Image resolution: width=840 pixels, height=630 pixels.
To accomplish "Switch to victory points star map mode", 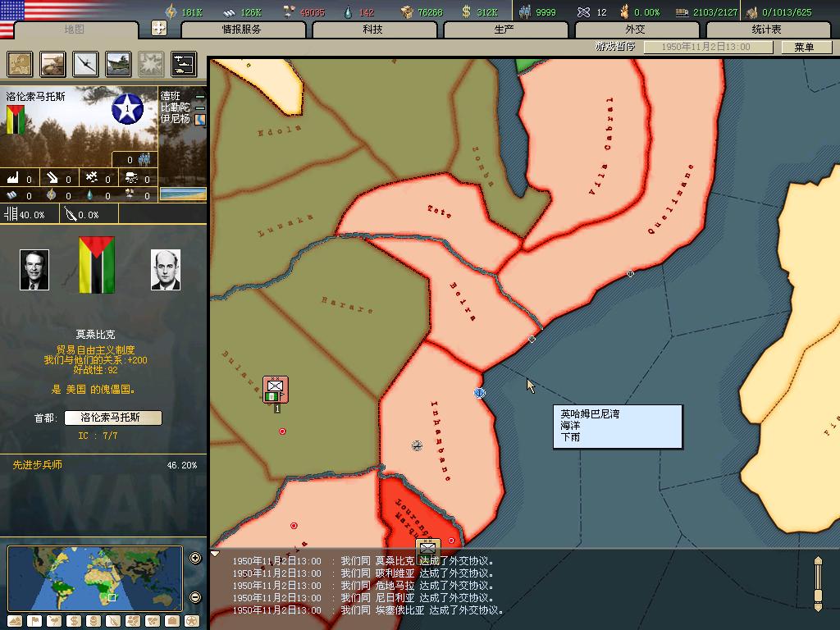I will point(191,622).
